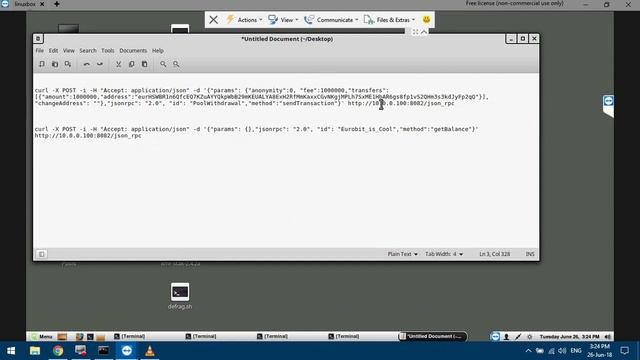Create a new document in the editor toolbar

click(42, 64)
